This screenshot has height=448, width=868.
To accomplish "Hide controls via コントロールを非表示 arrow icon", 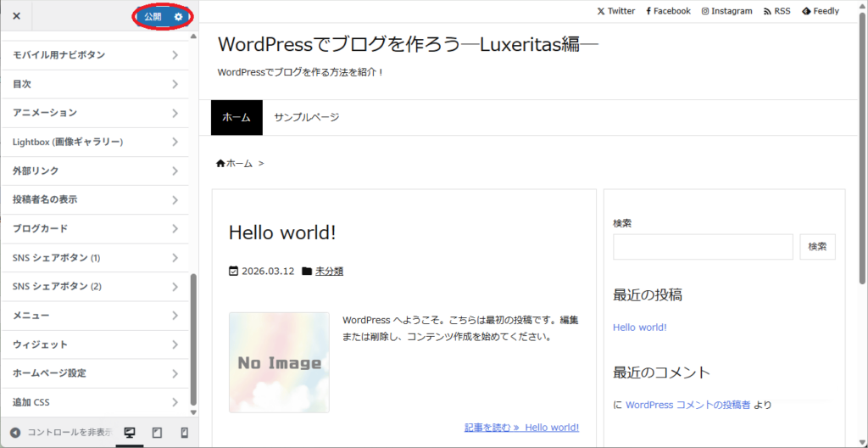I will click(15, 433).
